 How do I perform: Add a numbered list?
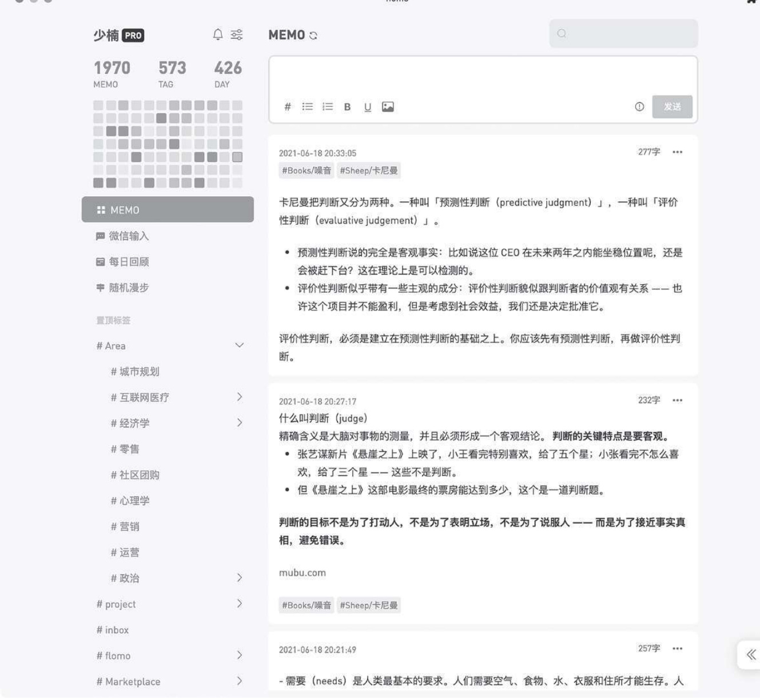[x=328, y=107]
